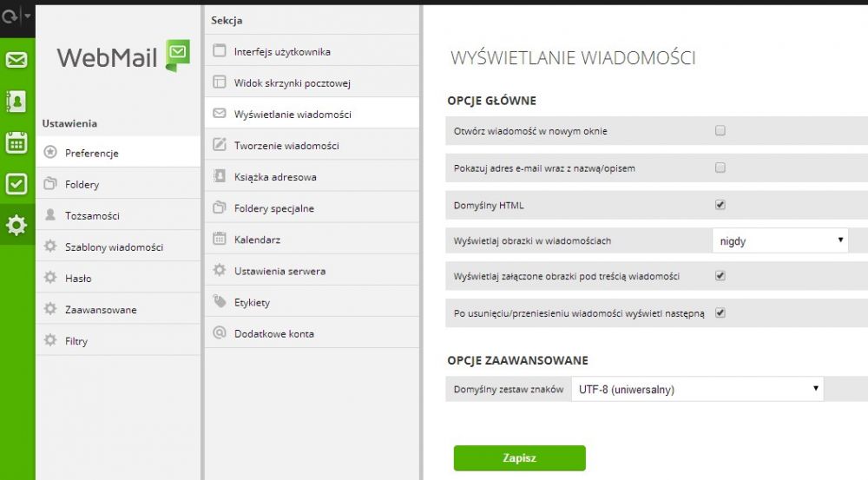The width and height of the screenshot is (868, 480).
Task: Uncheck 'Wyświetlaj załączone obrazki' checkbox
Action: (720, 276)
